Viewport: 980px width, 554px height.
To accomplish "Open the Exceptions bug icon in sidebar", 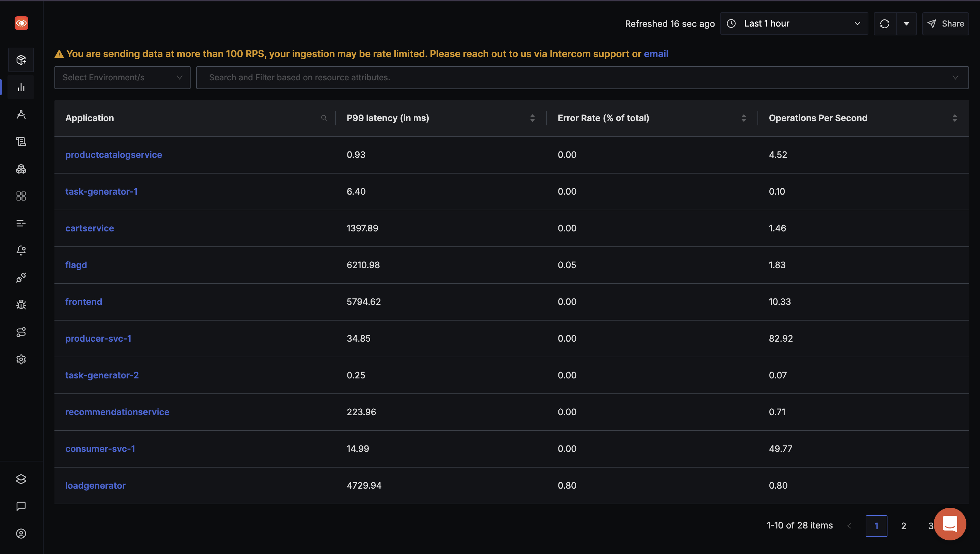I will pos(21,305).
